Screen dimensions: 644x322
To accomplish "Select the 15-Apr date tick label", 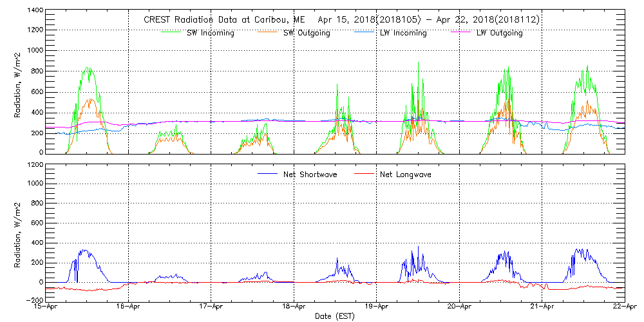I will pos(46,307).
